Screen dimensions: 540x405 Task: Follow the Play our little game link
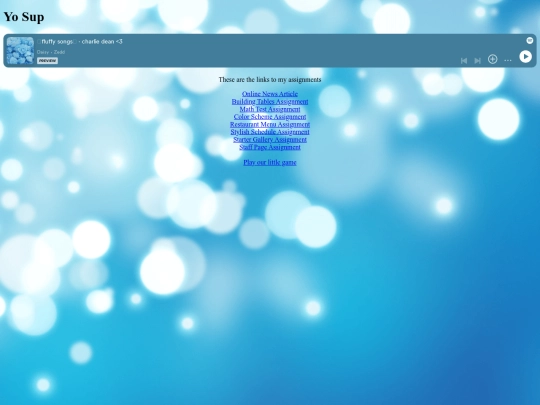(x=270, y=162)
